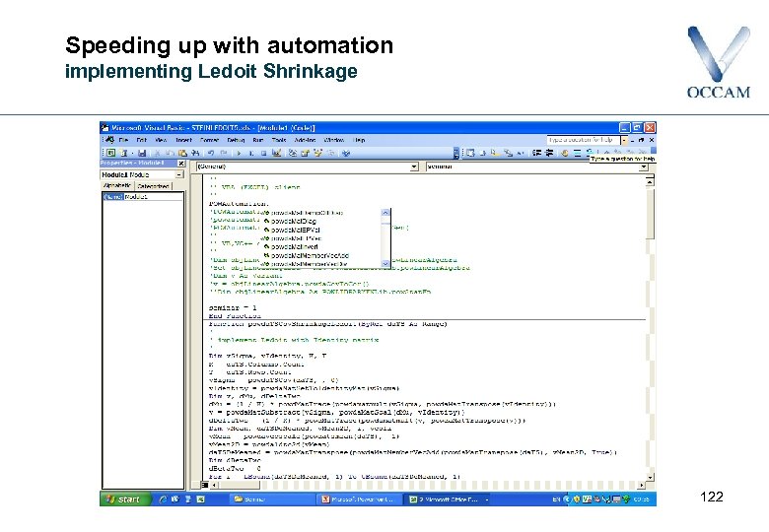Click the Break pause icon
This screenshot has width=769, height=532.
click(251, 153)
